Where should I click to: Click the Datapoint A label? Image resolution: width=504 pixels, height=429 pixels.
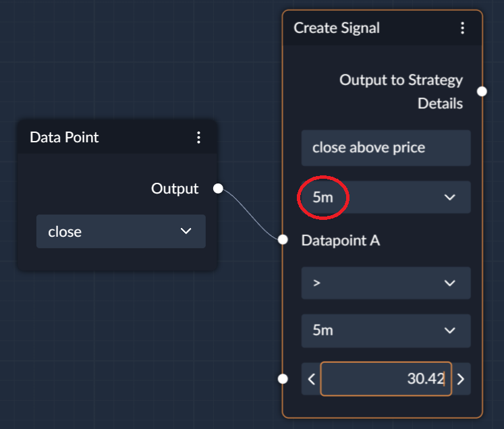pyautogui.click(x=341, y=240)
